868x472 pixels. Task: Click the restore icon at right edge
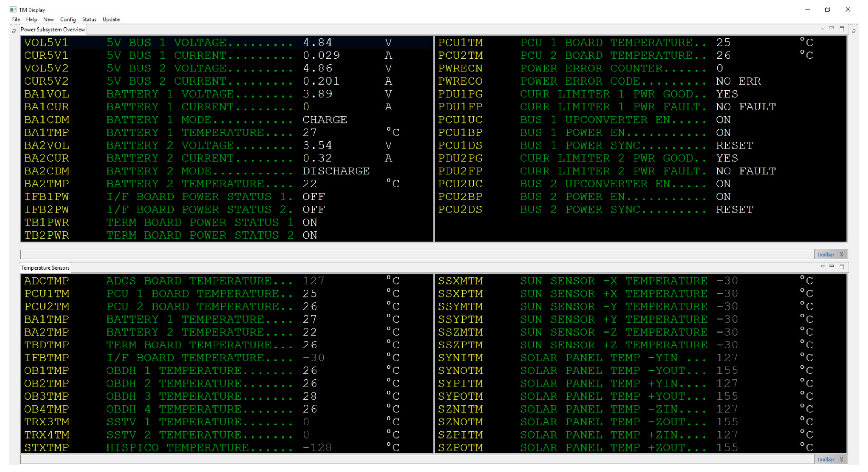coord(854,31)
